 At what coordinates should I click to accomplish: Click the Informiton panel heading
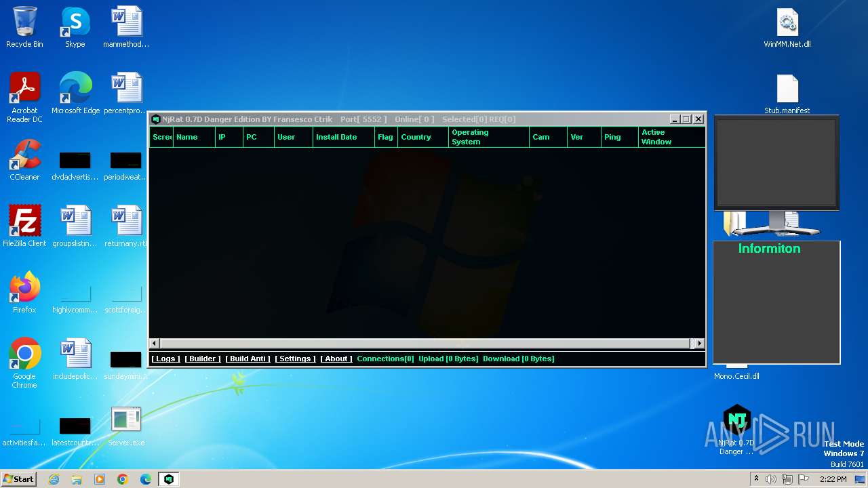[x=769, y=249]
